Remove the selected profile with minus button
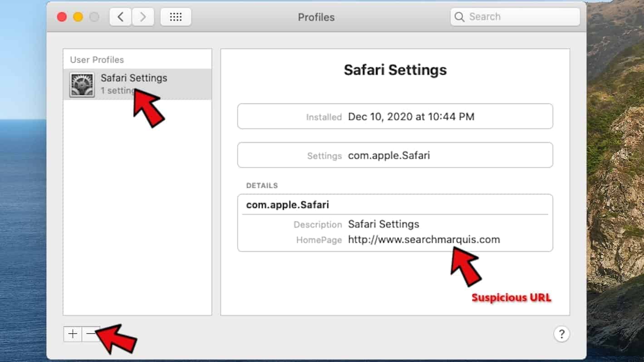This screenshot has height=362, width=644. 91,334
